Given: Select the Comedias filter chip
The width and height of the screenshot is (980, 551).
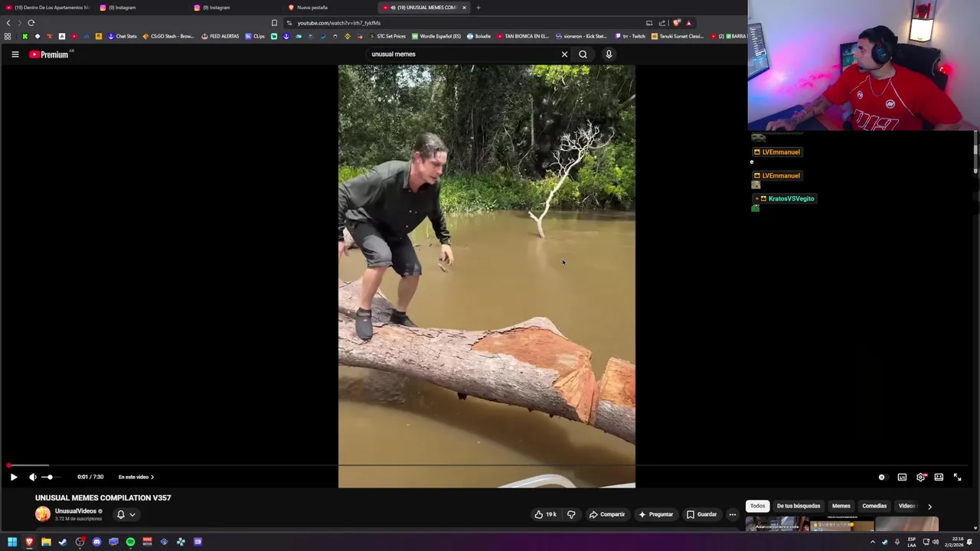Looking at the screenshot, I should (874, 506).
